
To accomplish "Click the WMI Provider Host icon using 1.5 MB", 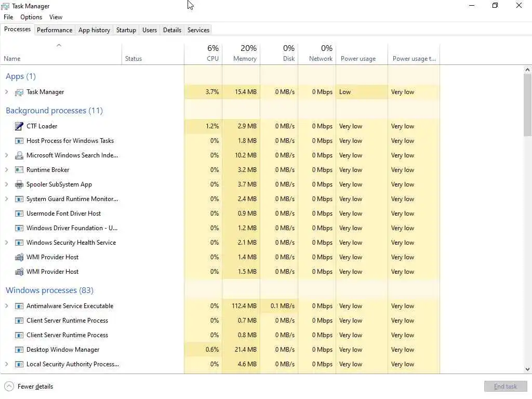I will tap(19, 272).
